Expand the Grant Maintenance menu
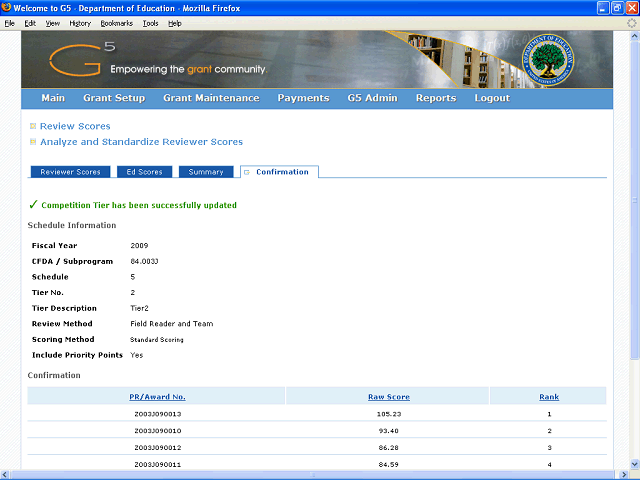 pos(211,98)
